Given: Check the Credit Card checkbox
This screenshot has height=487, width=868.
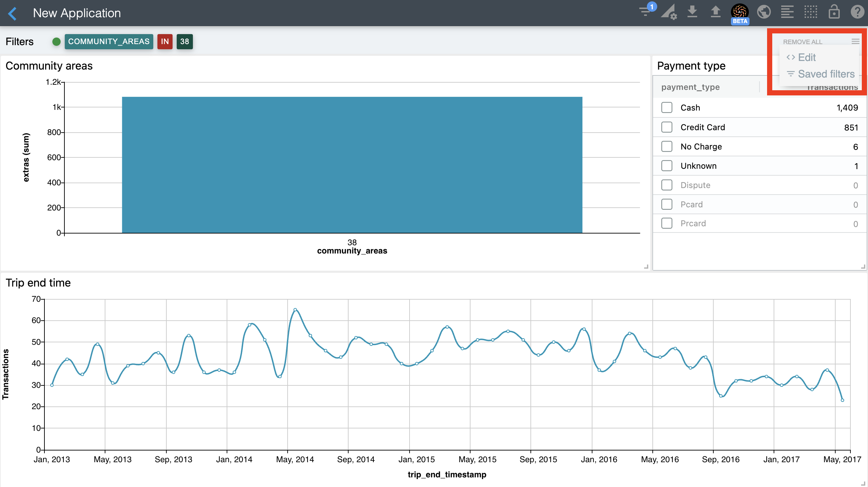Looking at the screenshot, I should [x=667, y=127].
